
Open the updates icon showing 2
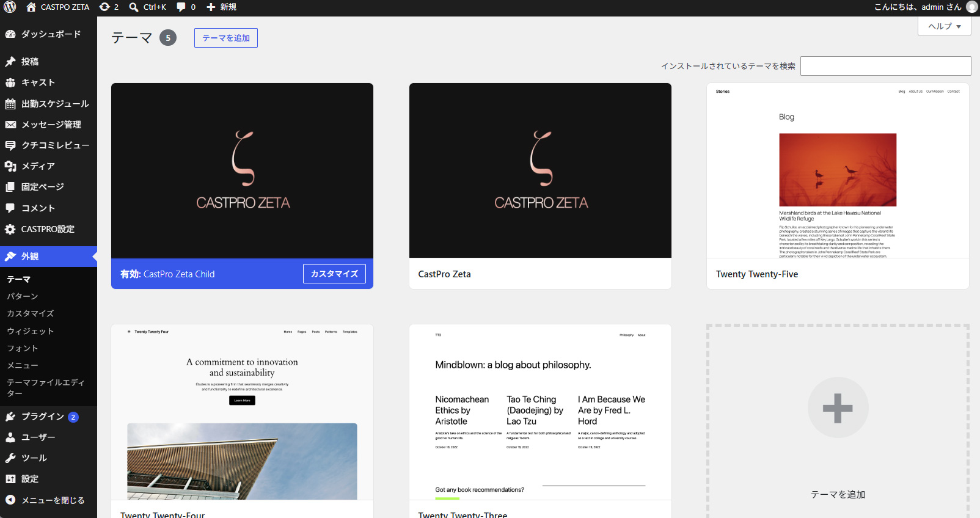[x=104, y=7]
